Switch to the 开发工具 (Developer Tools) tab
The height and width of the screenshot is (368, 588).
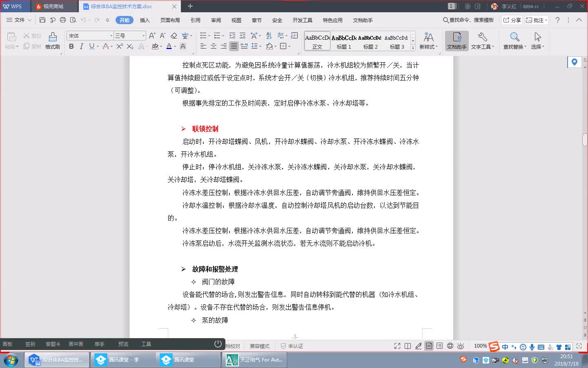tap(303, 20)
